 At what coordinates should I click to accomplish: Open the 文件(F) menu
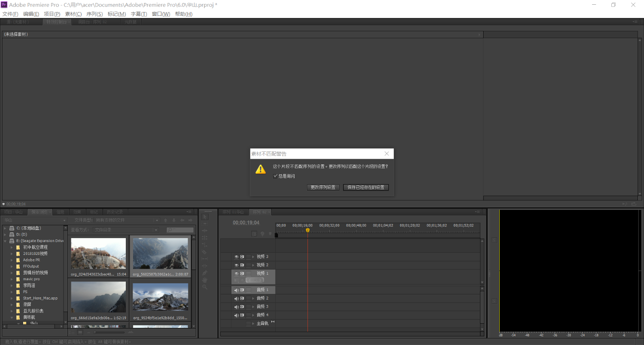[10, 14]
